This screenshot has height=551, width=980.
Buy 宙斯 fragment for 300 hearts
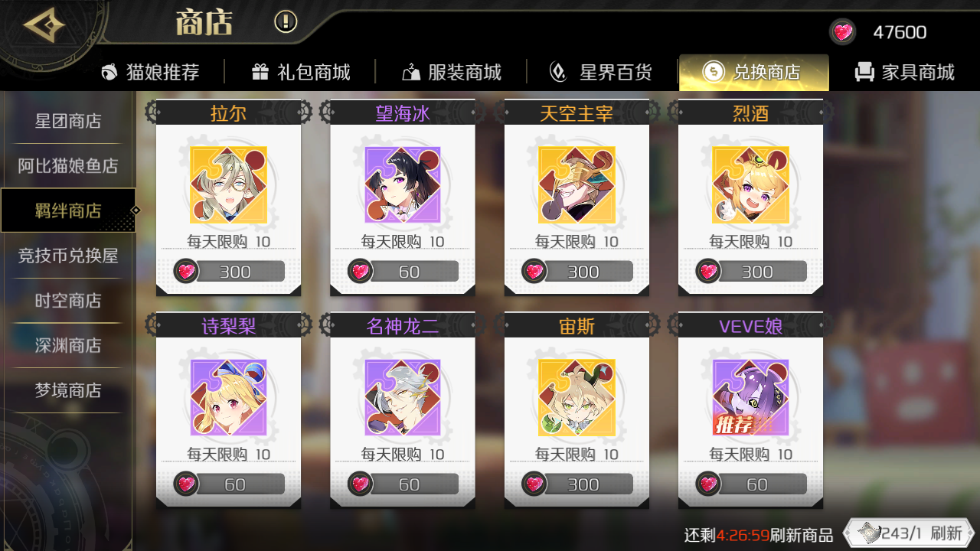tap(577, 484)
